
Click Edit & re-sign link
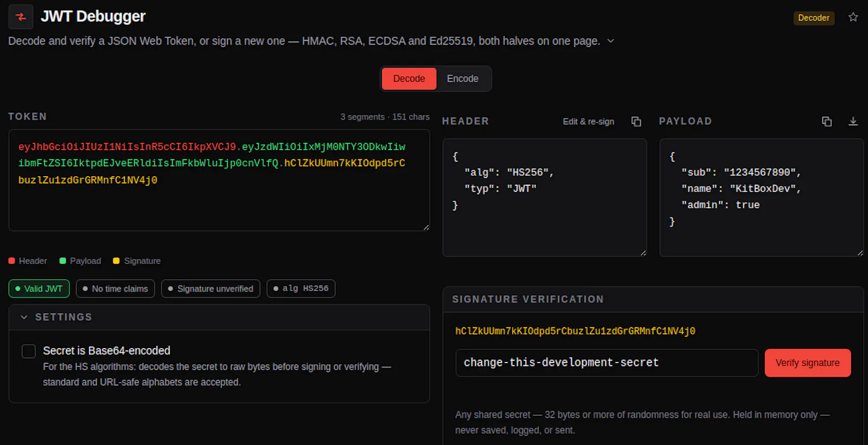pos(589,121)
